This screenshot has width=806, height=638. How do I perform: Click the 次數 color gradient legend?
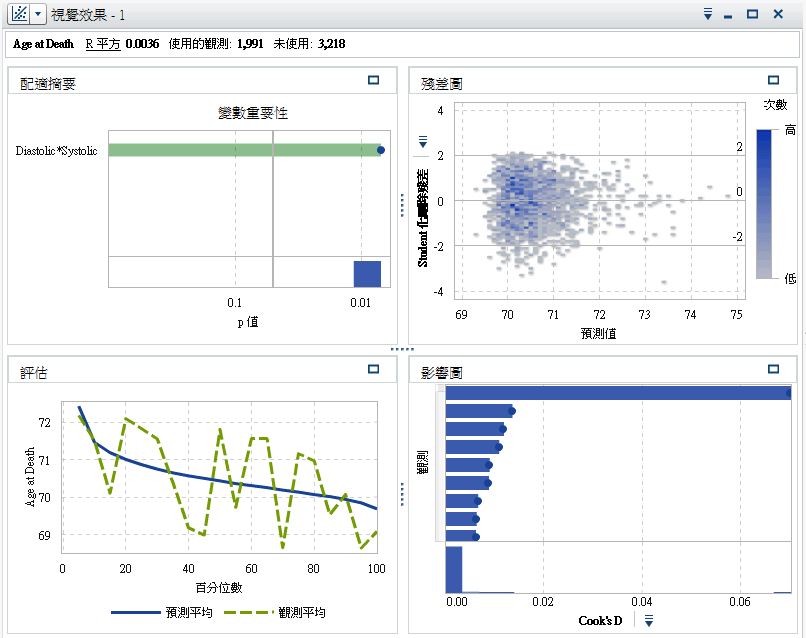(764, 204)
